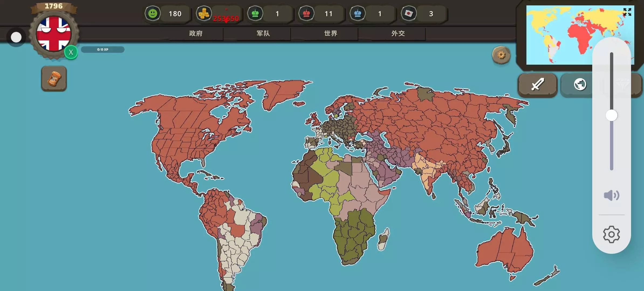Click the green smiley happiness indicator
Image resolution: width=644 pixels, height=291 pixels.
[x=153, y=13]
